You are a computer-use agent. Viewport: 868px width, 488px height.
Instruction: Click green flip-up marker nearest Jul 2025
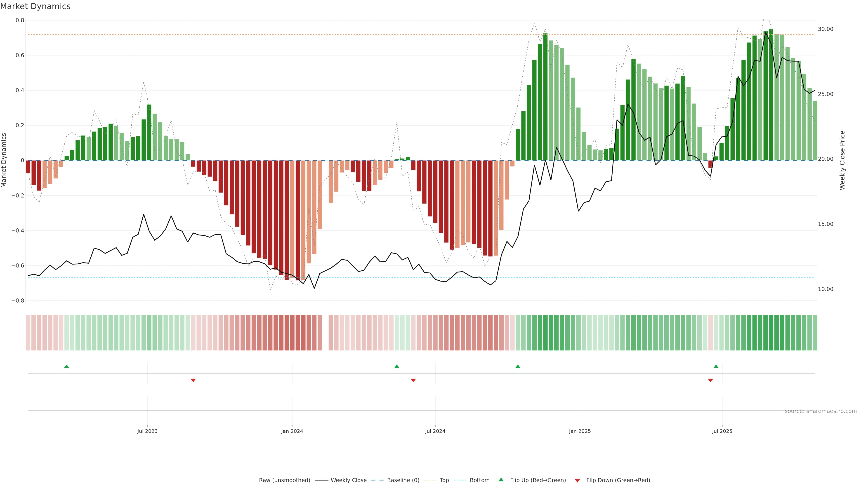[716, 366]
